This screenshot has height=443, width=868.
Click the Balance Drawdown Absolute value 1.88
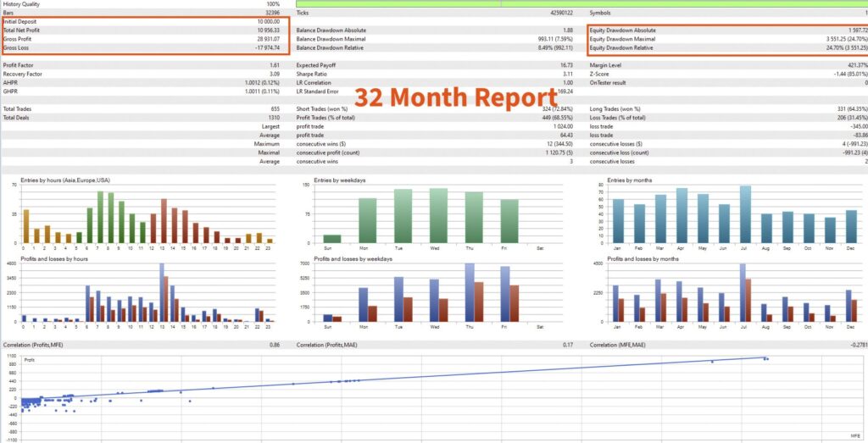(568, 30)
